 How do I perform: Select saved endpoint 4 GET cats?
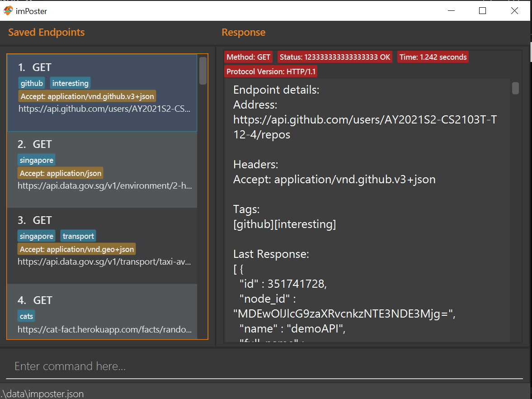(x=102, y=311)
